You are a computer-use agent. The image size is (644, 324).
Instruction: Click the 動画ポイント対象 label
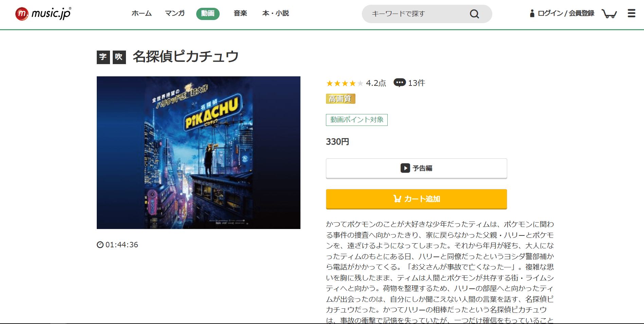coord(357,120)
